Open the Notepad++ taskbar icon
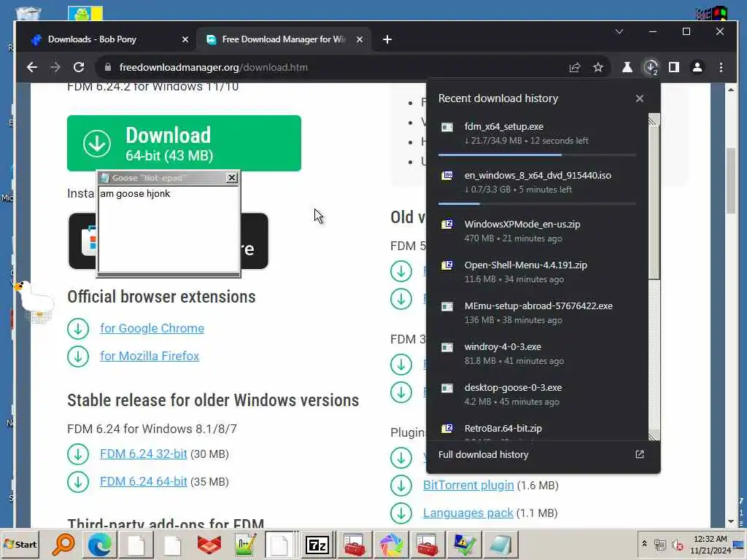747x560 pixels. tap(245, 544)
